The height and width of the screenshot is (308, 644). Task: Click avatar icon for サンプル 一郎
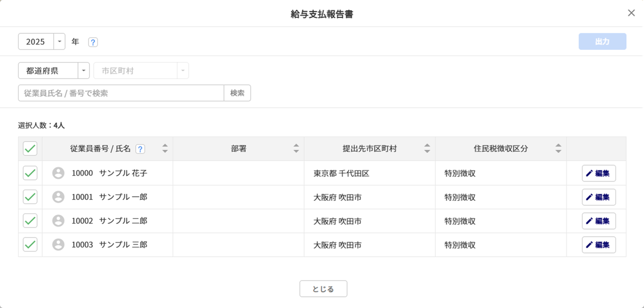coord(58,197)
